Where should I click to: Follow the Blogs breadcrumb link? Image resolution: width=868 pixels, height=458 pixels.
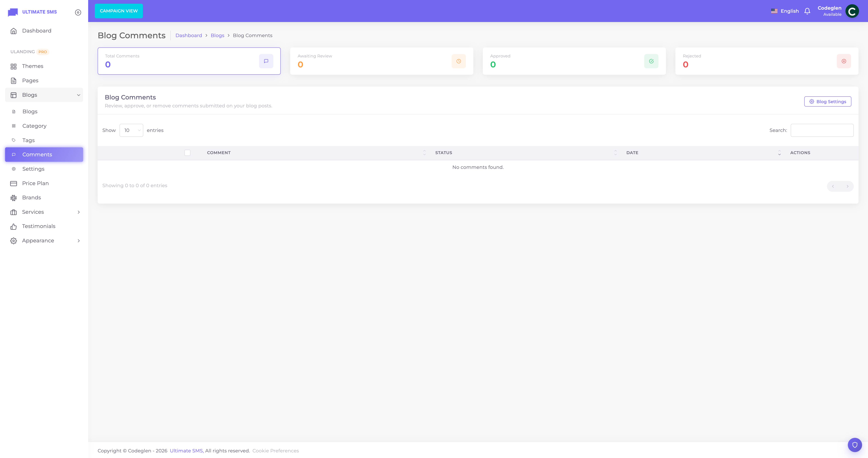[217, 35]
